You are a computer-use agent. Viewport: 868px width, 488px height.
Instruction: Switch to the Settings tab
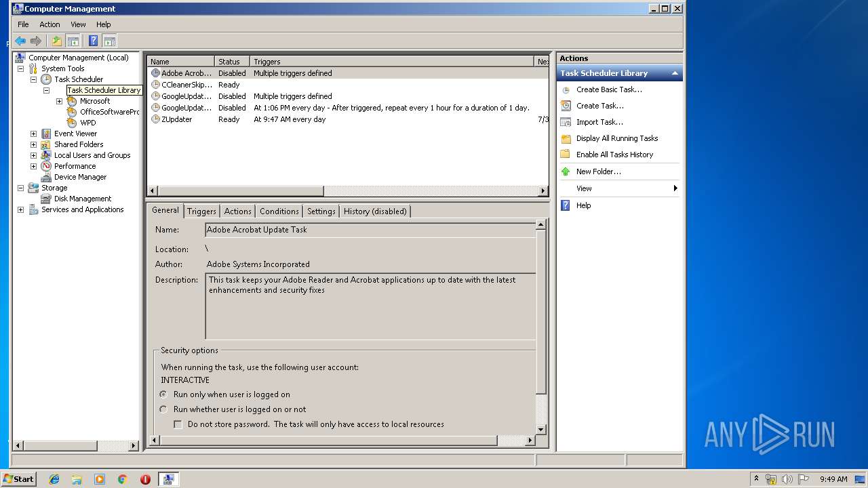point(321,211)
